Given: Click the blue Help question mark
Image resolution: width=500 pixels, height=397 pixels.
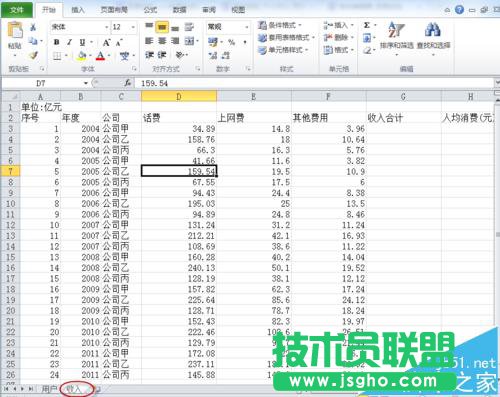Looking at the screenshot, I should click(459, 10).
